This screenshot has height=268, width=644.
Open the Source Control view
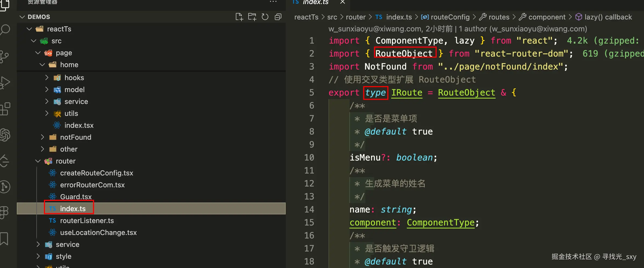click(x=5, y=56)
